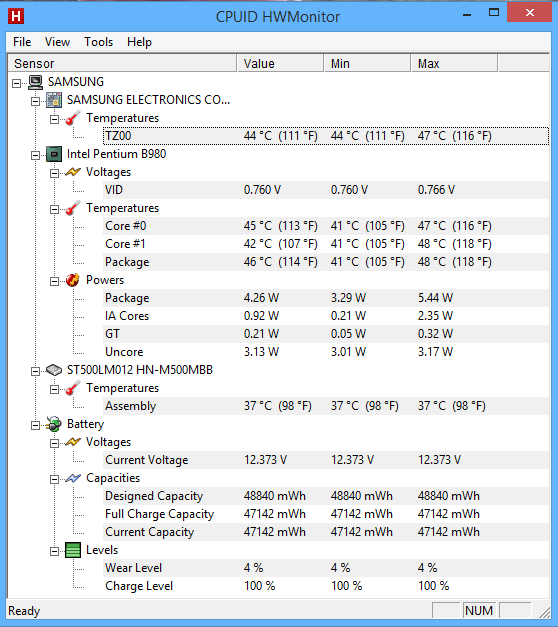This screenshot has width=558, height=627.
Task: Collapse the ST500LM012 drive node
Action: pyautogui.click(x=36, y=371)
